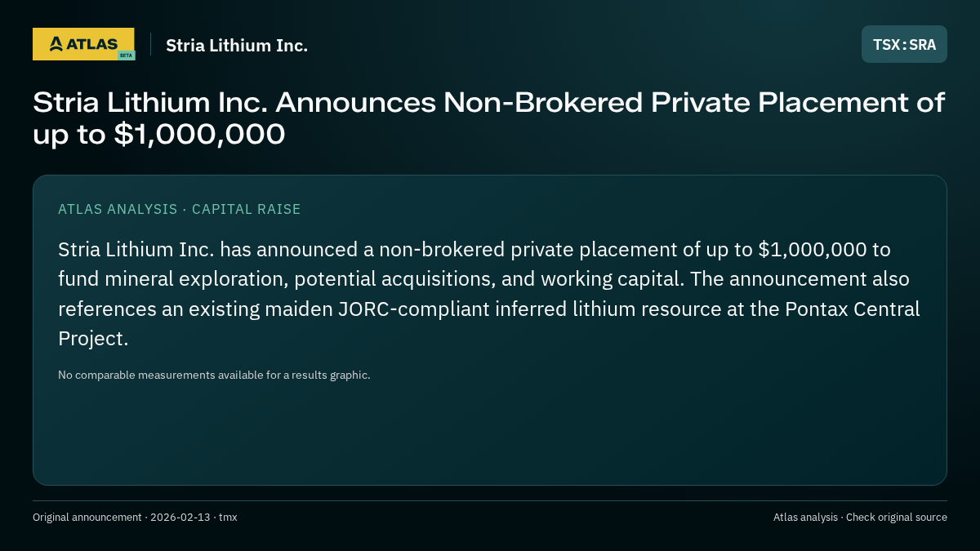Click the yellow ATLAS logo
The width and height of the screenshot is (980, 551).
tap(83, 44)
